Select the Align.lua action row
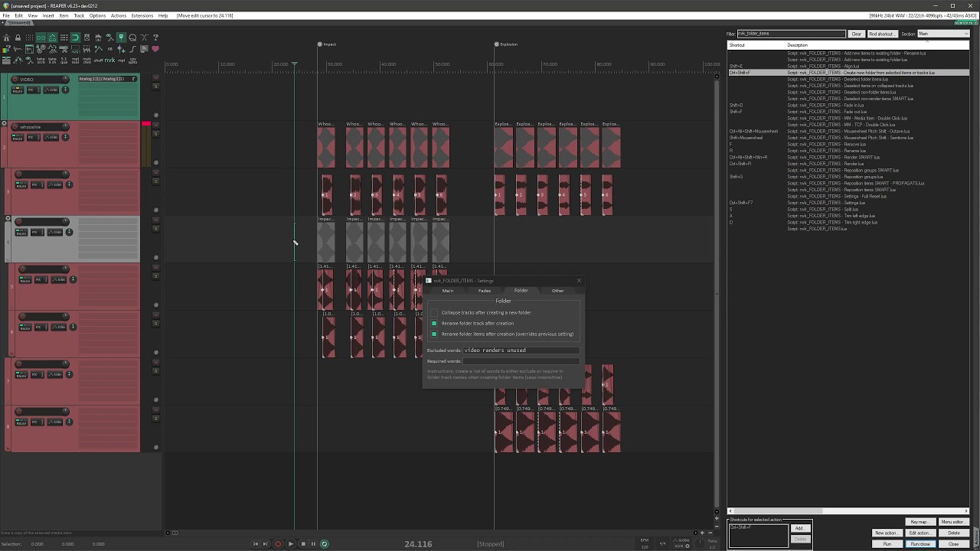 tap(848, 66)
